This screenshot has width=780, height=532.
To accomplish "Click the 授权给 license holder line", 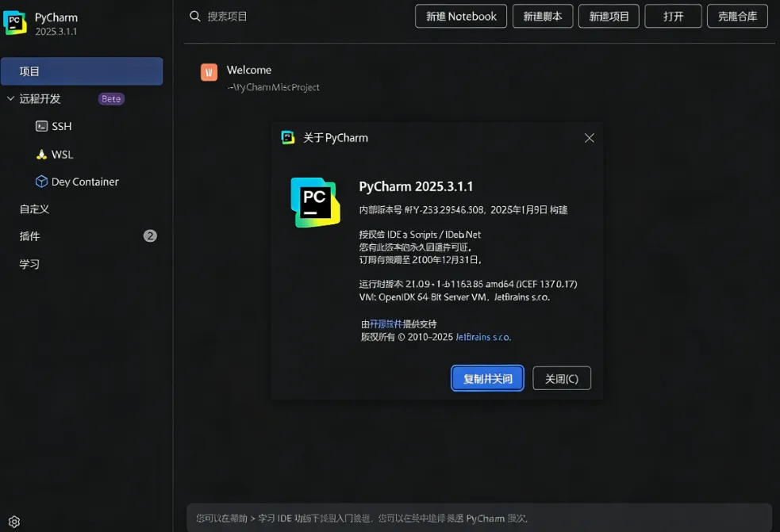I will click(x=420, y=234).
